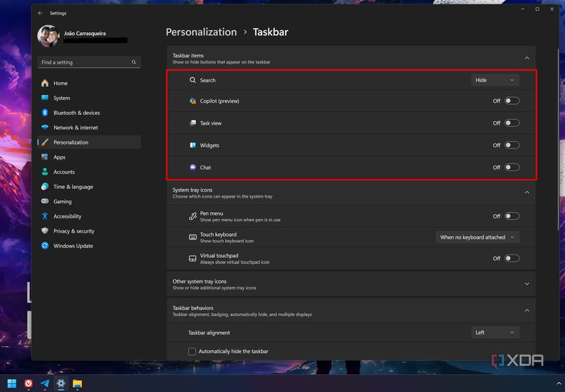Open Privacy & security settings
The width and height of the screenshot is (565, 392).
point(89,231)
